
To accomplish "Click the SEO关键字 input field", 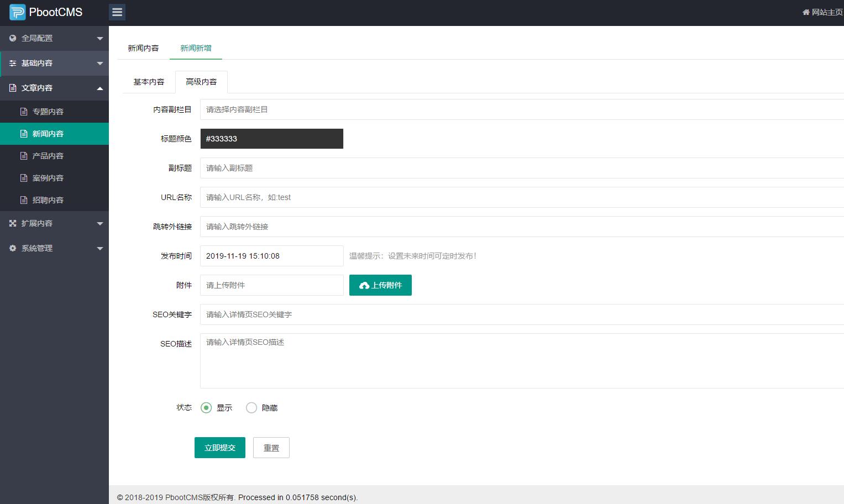I will (522, 314).
